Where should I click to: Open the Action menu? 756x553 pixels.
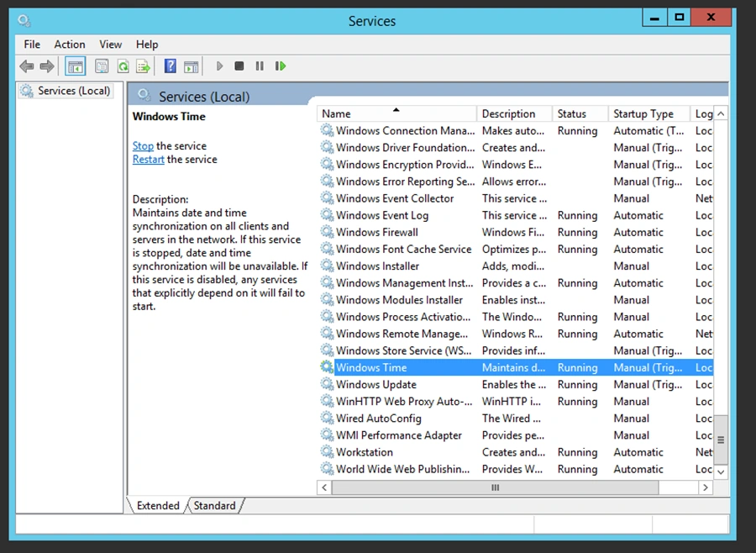[70, 45]
